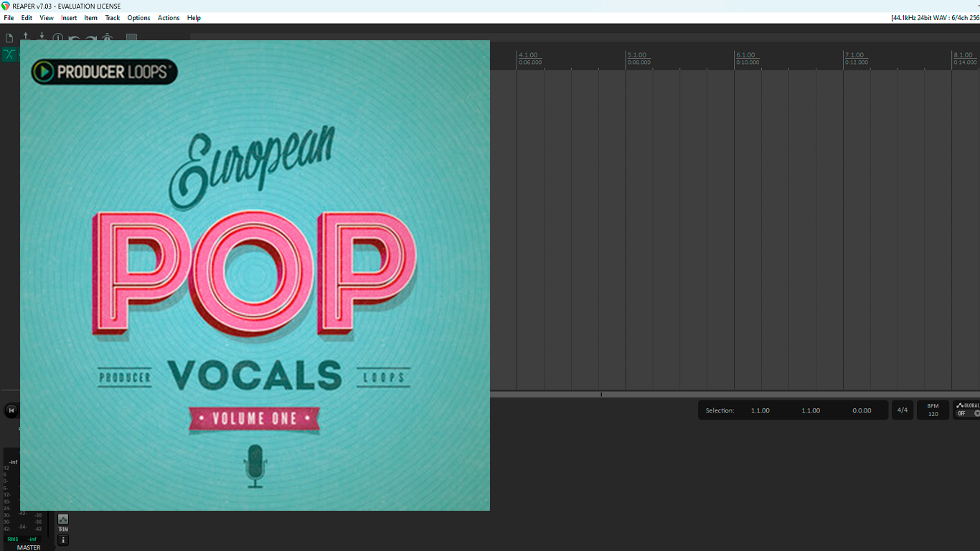Click ruler marker 8.1.00
This screenshot has width=980, height=551.
(x=963, y=55)
